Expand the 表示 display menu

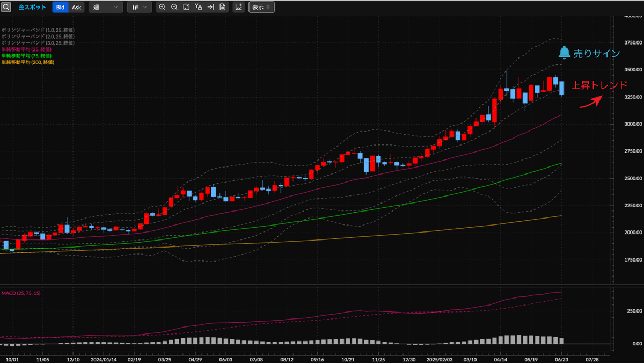pos(261,7)
